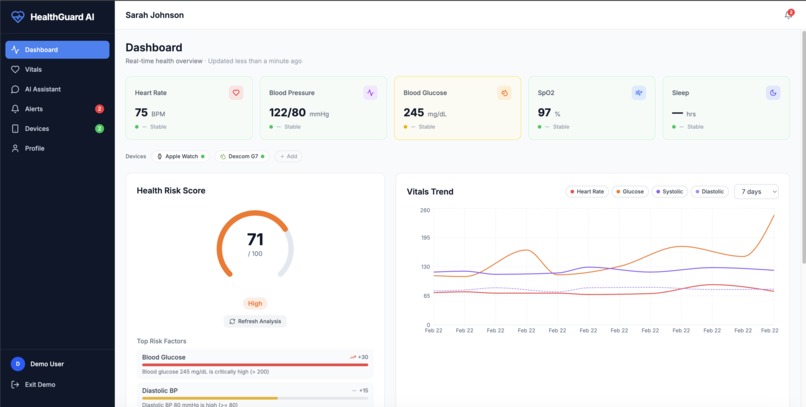Image resolution: width=806 pixels, height=407 pixels.
Task: Click the Blood Glucose risk factor bar
Action: (255, 365)
